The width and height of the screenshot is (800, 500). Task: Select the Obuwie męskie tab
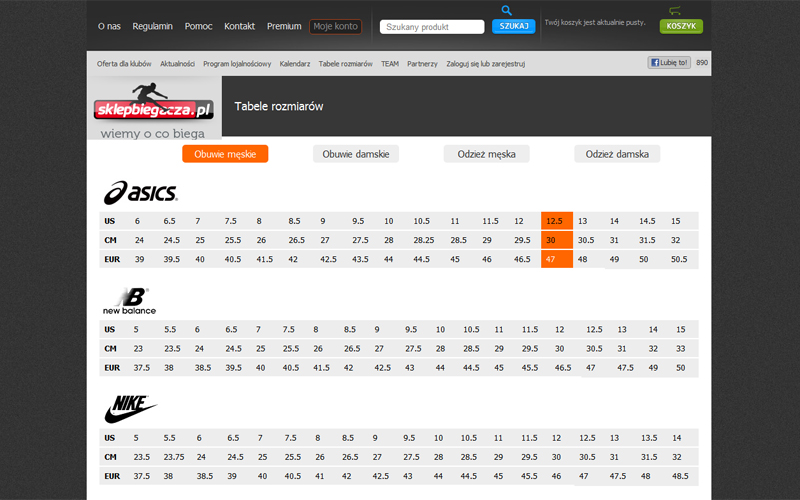tap(225, 154)
